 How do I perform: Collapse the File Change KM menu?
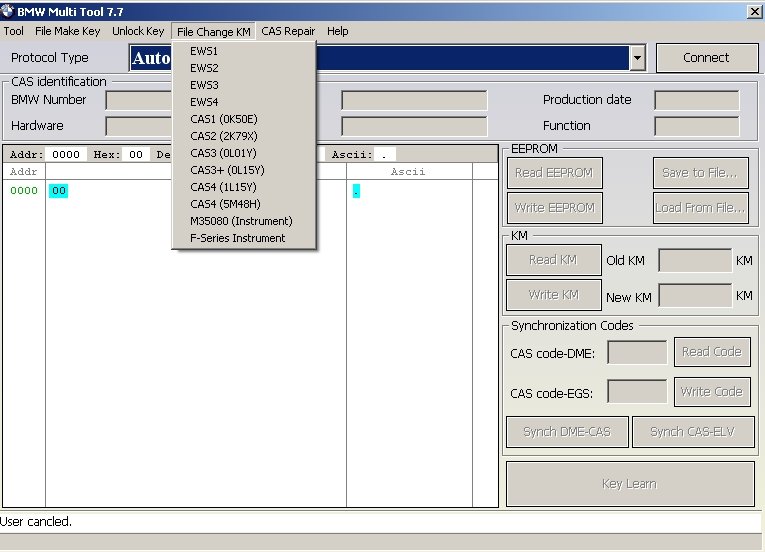[x=214, y=32]
